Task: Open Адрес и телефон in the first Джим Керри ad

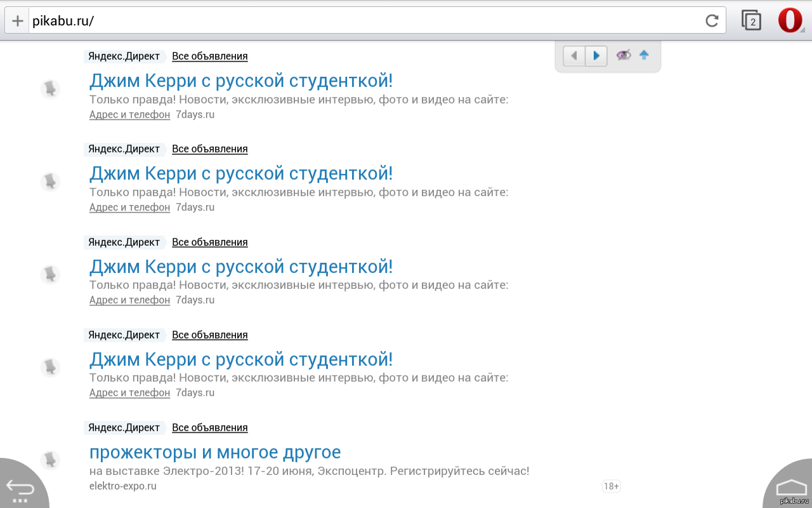Action: click(x=130, y=114)
